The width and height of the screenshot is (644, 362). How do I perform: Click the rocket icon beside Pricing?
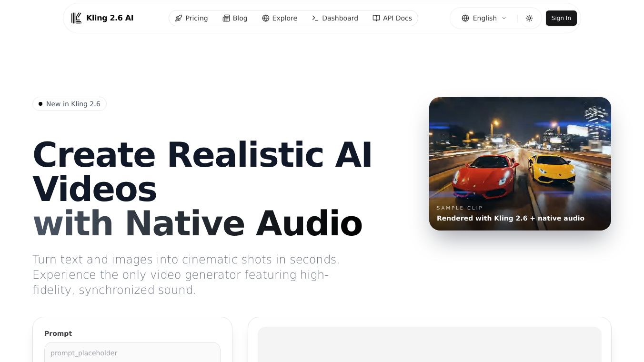point(179,18)
